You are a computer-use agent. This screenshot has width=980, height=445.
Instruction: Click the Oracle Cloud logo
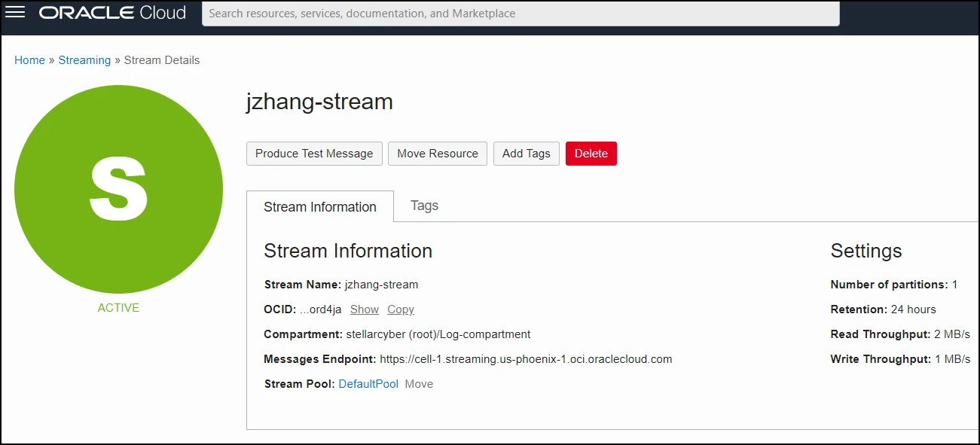click(x=112, y=13)
